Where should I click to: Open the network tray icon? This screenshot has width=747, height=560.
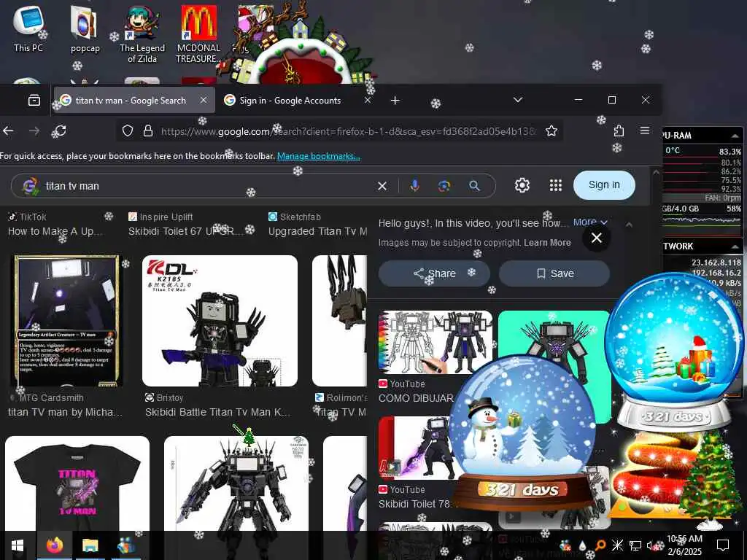[x=635, y=545]
